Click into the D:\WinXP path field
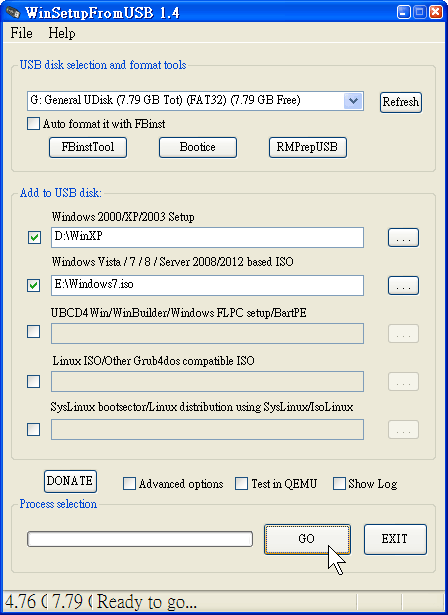This screenshot has width=448, height=615. (207, 237)
